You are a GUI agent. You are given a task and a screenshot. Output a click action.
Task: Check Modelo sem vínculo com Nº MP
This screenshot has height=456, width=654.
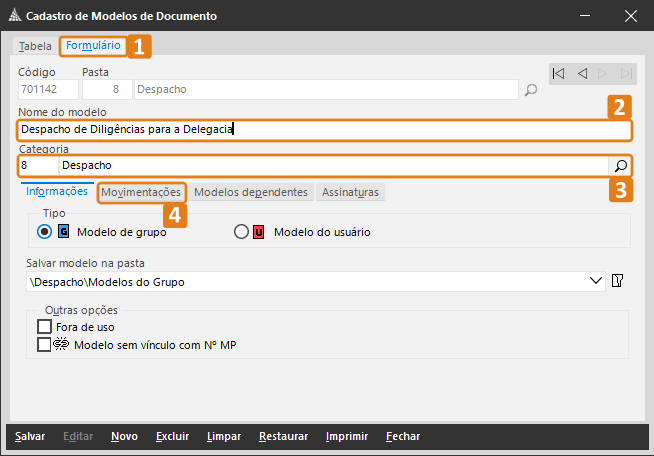coord(44,345)
